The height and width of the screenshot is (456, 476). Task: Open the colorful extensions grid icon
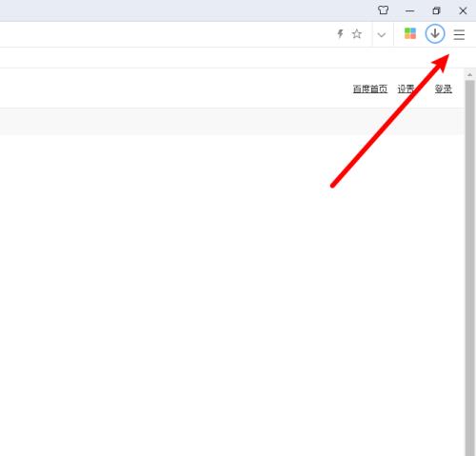click(x=410, y=33)
